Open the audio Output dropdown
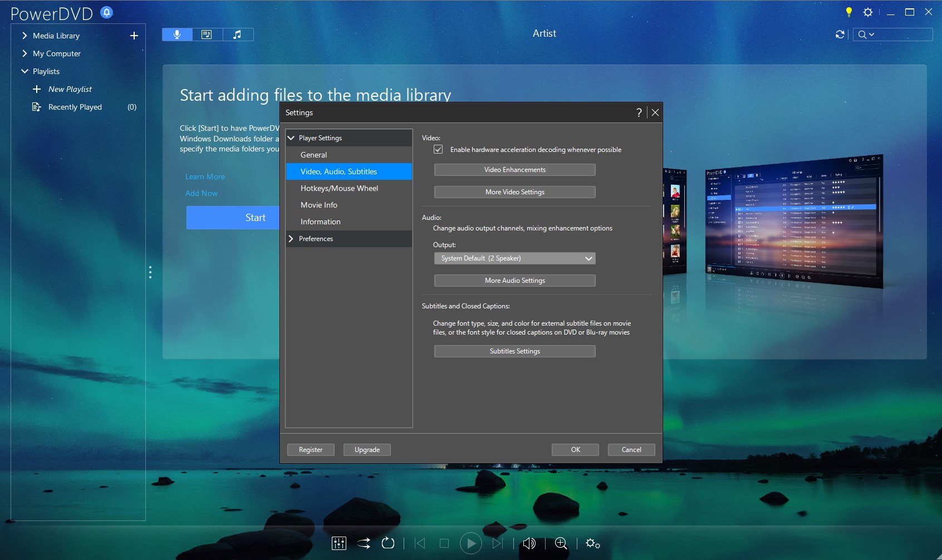Image resolution: width=942 pixels, height=560 pixels. 514,258
